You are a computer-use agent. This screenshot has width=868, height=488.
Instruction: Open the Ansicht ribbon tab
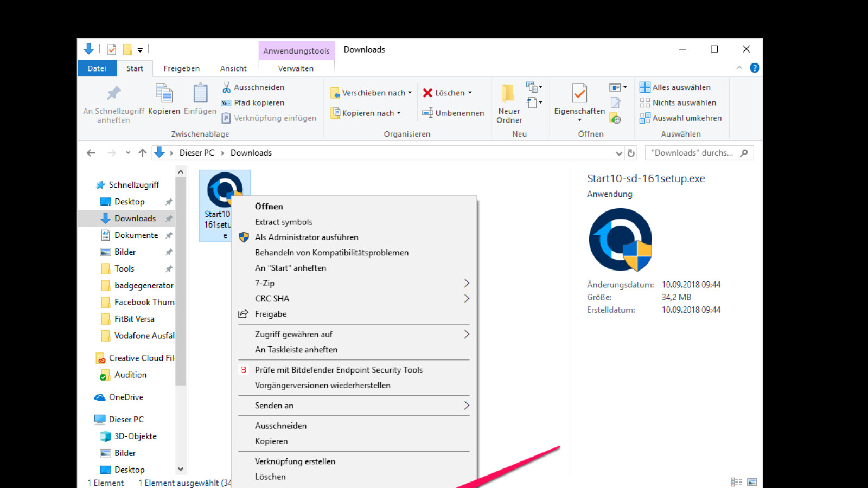click(x=233, y=68)
